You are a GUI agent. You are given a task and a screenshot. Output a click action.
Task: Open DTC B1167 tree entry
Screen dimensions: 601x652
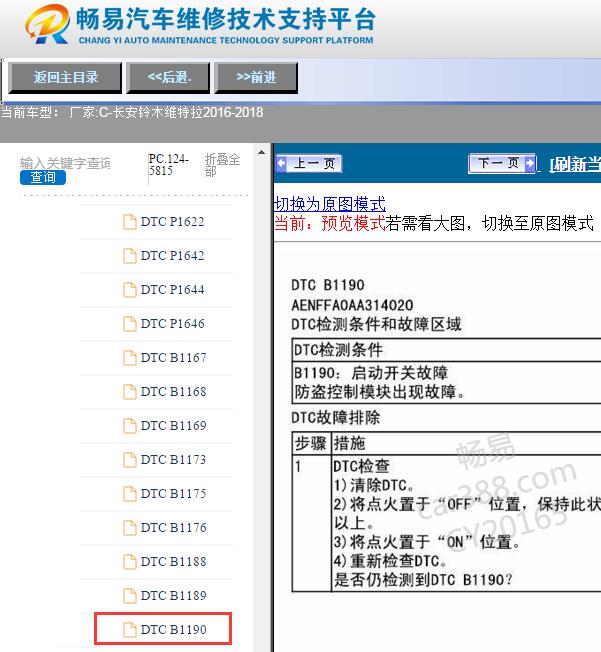173,358
